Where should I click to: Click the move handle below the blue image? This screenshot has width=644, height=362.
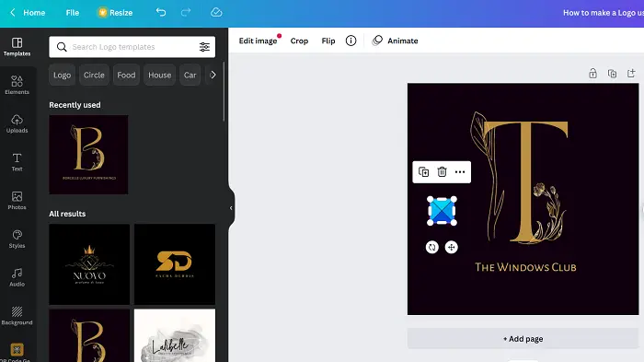point(452,247)
